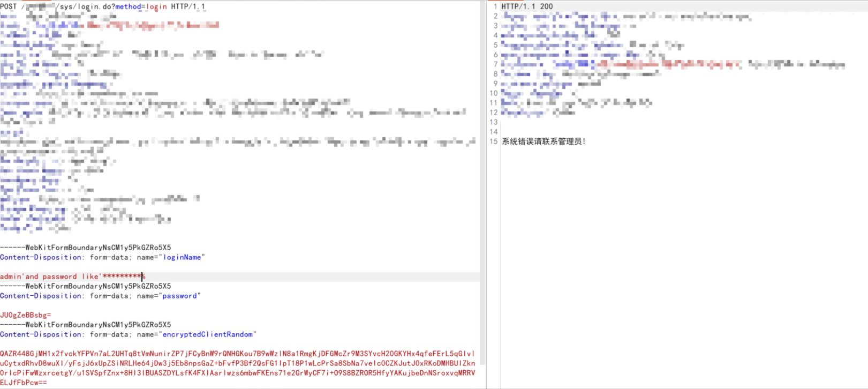Click line number 13 in the response gutter
The image size is (868, 389).
(x=493, y=122)
